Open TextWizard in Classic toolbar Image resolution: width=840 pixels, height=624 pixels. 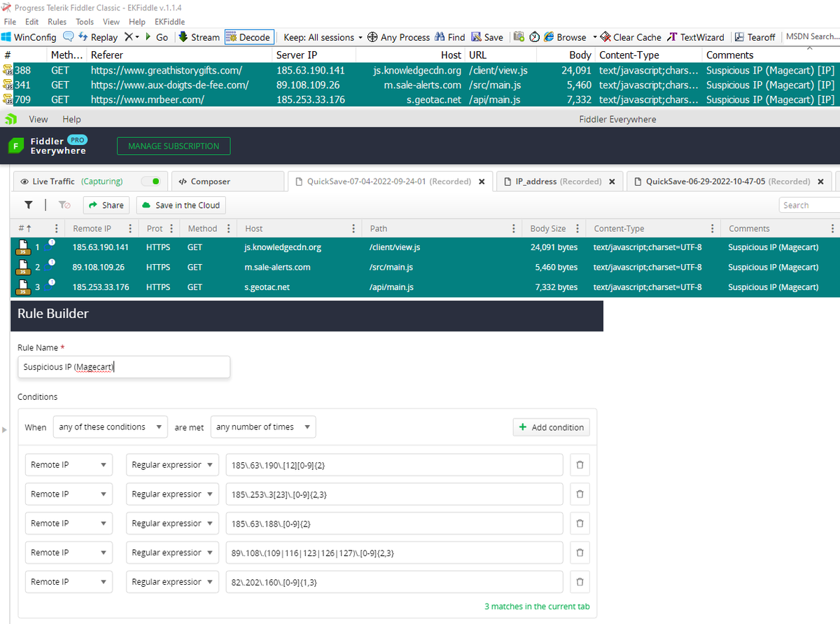tap(696, 37)
